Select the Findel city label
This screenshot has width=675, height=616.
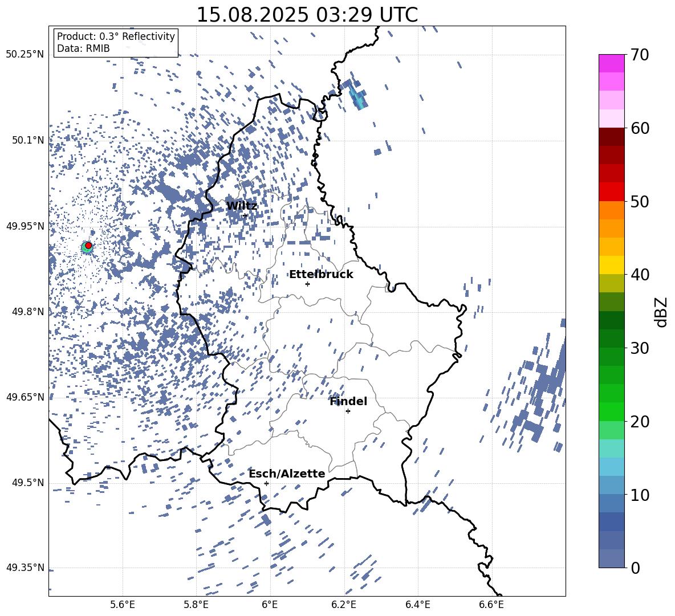[x=348, y=402]
